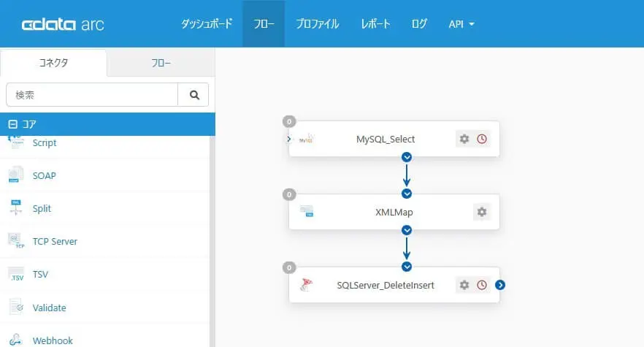Click the count badge on SQLServer_DeleteInsert
The width and height of the screenshot is (644, 347).
pyautogui.click(x=289, y=267)
